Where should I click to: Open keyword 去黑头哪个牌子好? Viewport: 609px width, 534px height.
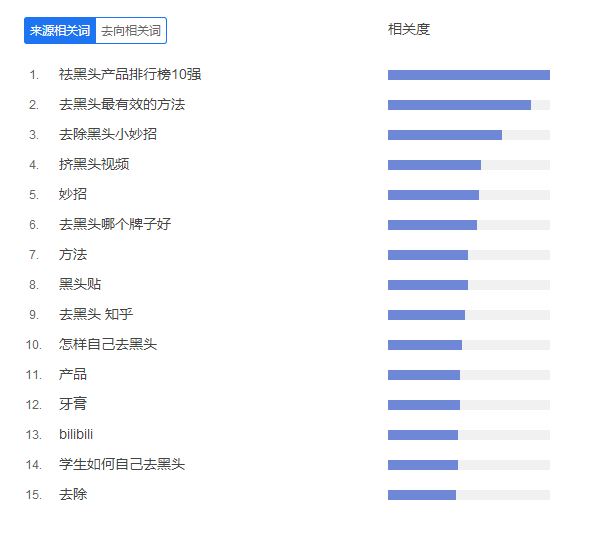pyautogui.click(x=115, y=225)
